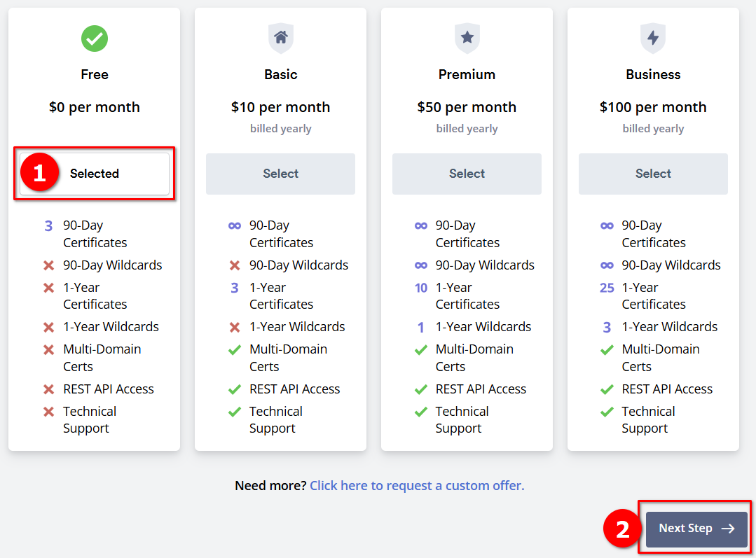The width and height of the screenshot is (756, 558).
Task: Click the green check beside Business Technical Support
Action: pos(607,412)
